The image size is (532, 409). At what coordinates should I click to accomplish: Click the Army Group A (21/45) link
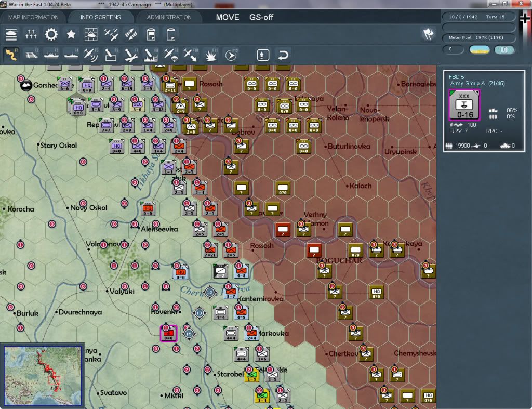tap(477, 84)
